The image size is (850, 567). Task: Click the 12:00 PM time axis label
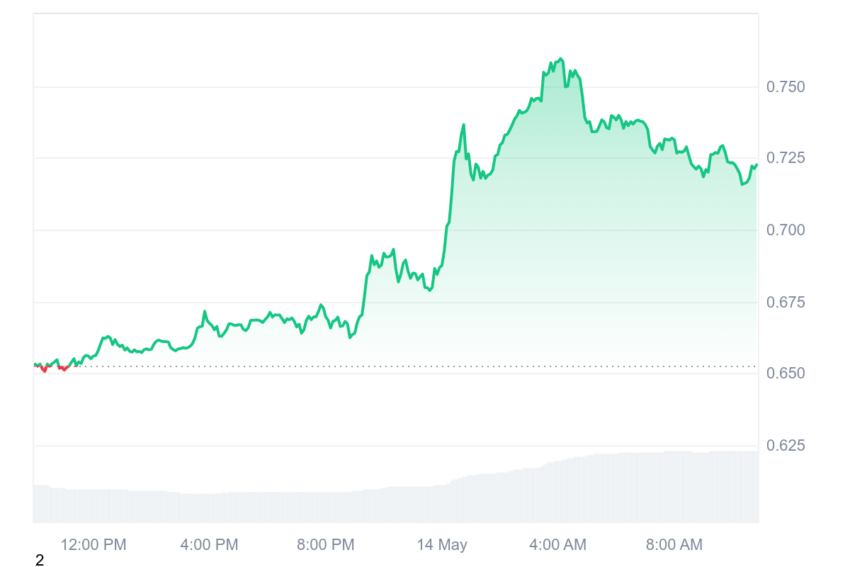(93, 544)
